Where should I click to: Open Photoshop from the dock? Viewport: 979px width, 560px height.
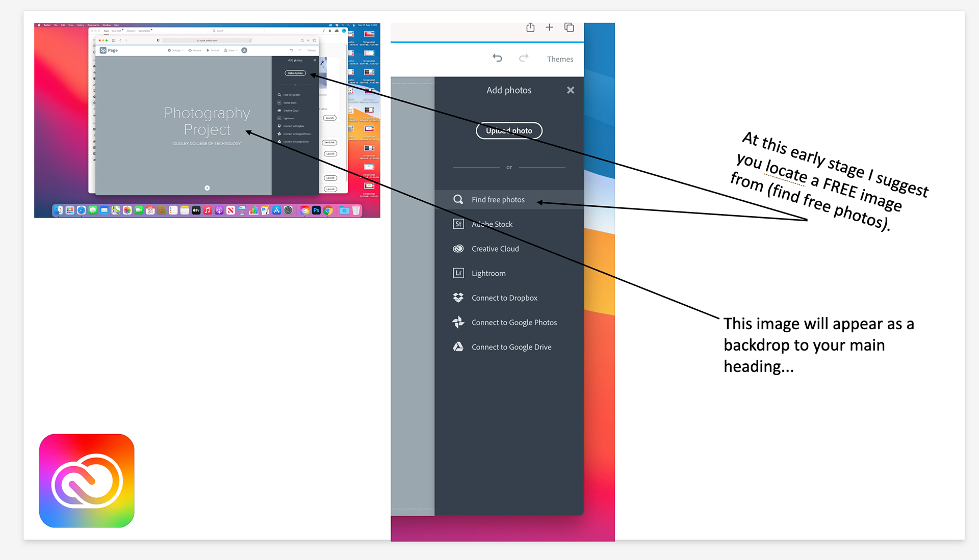coord(316,210)
